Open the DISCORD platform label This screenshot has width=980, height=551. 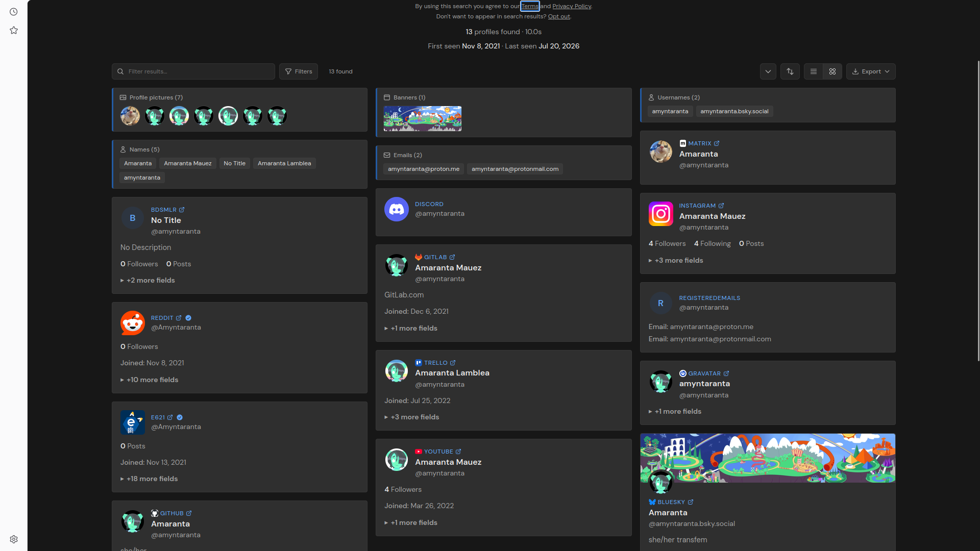point(429,204)
